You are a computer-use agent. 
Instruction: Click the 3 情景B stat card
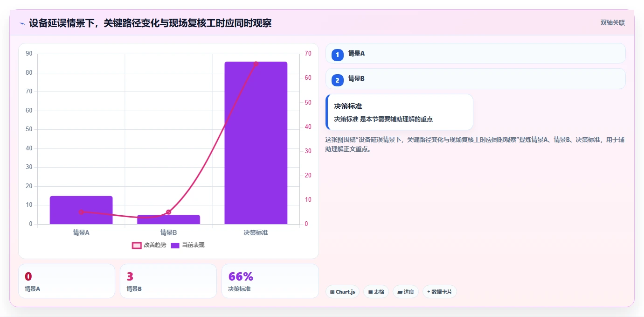click(x=168, y=281)
